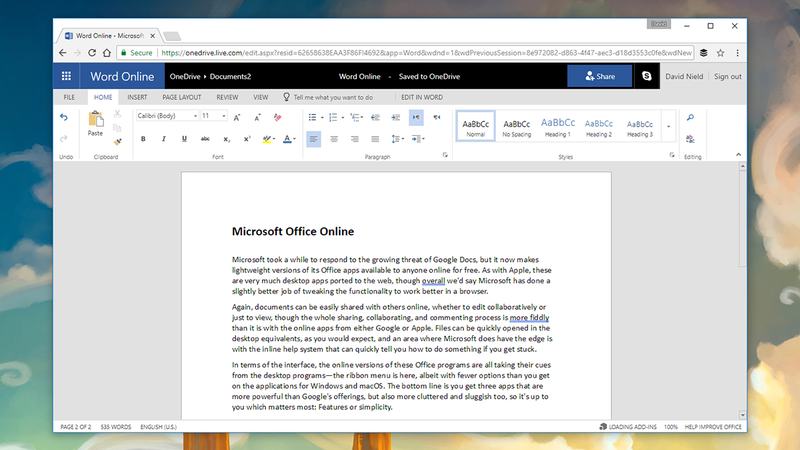Activate the Format Painter brush

click(117, 142)
